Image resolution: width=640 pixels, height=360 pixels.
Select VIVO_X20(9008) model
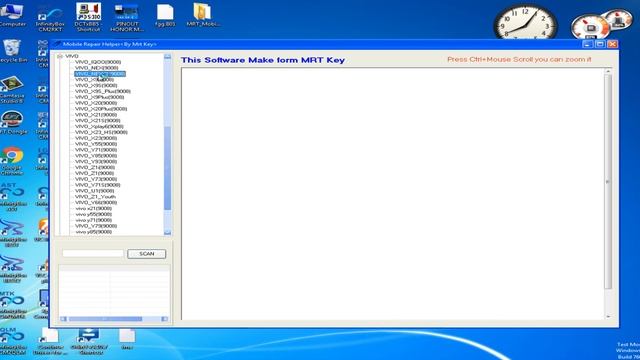tap(96, 103)
